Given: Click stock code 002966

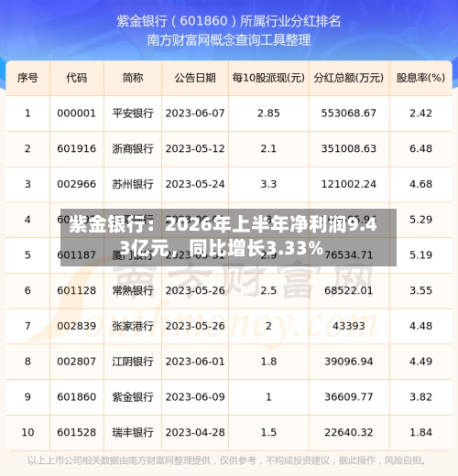Looking at the screenshot, I should click(x=77, y=184).
